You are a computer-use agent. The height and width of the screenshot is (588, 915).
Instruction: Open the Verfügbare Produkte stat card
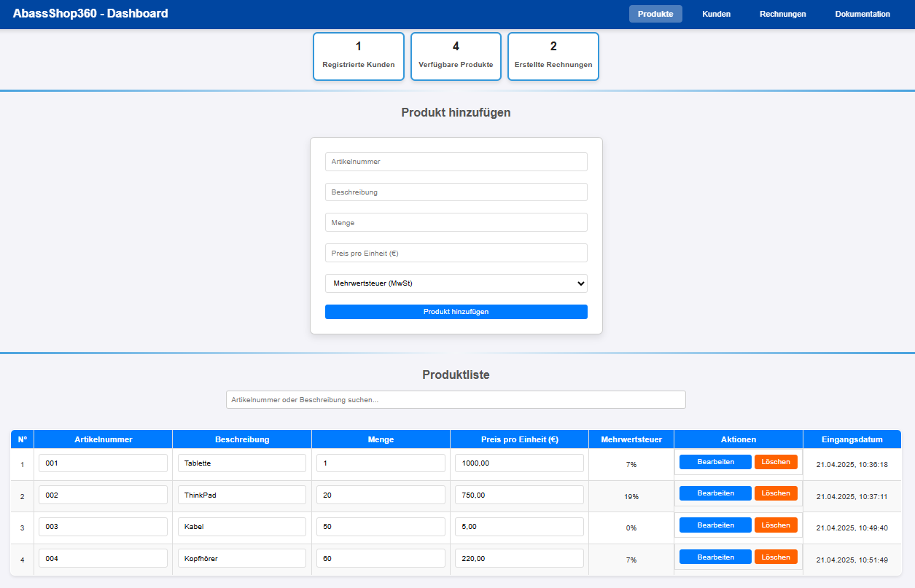pos(456,56)
